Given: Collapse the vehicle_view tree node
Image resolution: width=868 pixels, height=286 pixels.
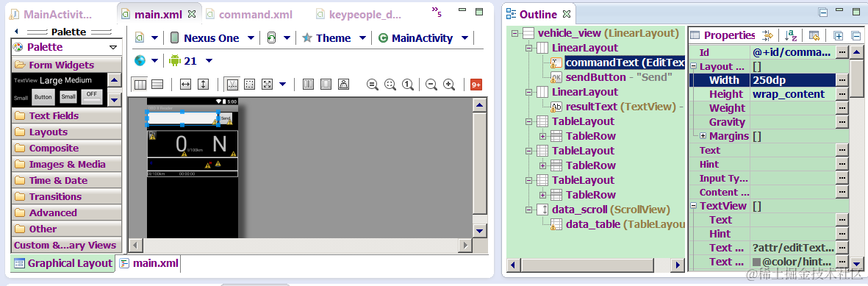Looking at the screenshot, I should 514,33.
